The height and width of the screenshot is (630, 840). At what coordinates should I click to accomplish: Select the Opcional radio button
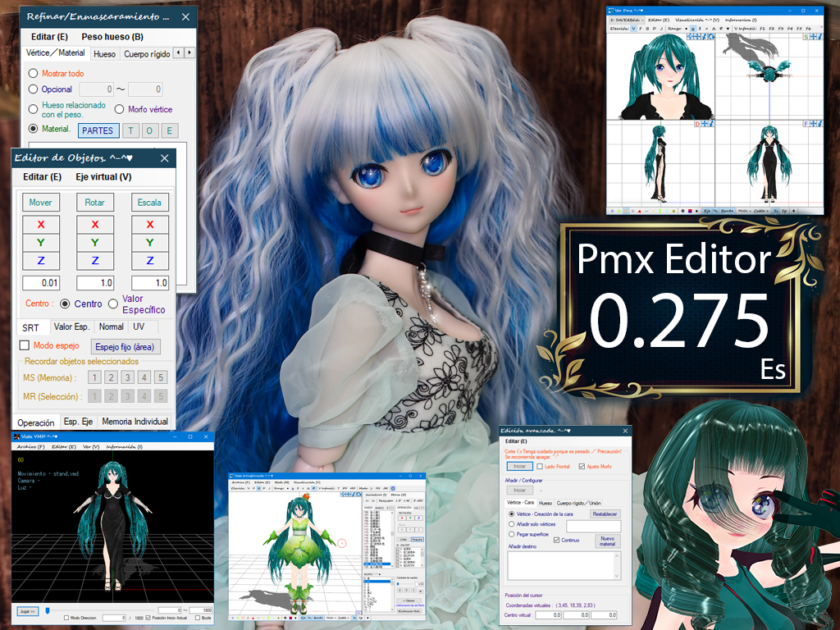click(x=33, y=89)
